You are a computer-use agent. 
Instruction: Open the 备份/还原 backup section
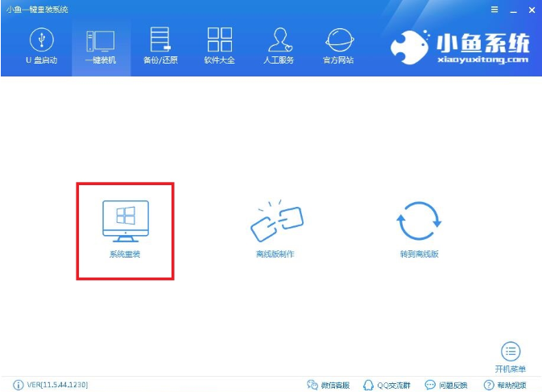(159, 45)
